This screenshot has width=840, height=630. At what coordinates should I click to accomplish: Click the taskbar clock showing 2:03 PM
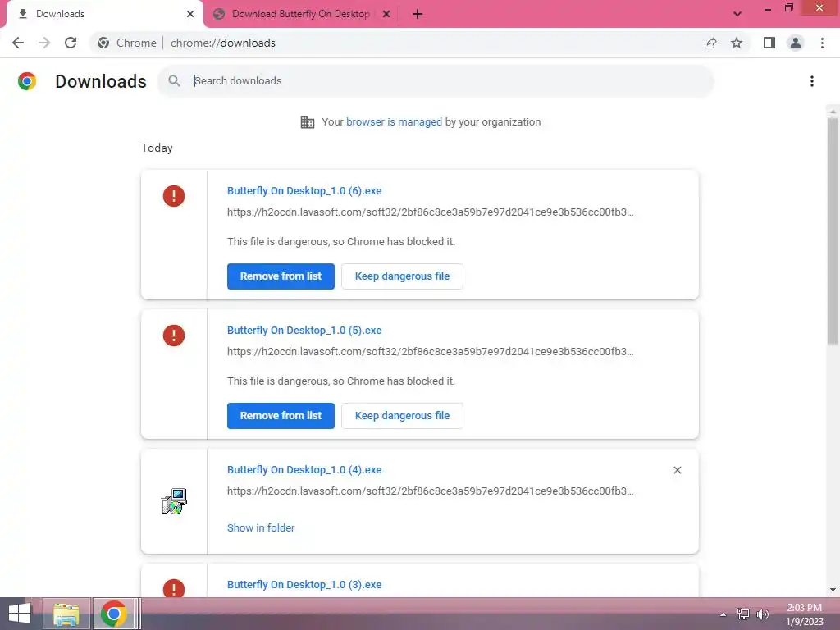(804, 614)
